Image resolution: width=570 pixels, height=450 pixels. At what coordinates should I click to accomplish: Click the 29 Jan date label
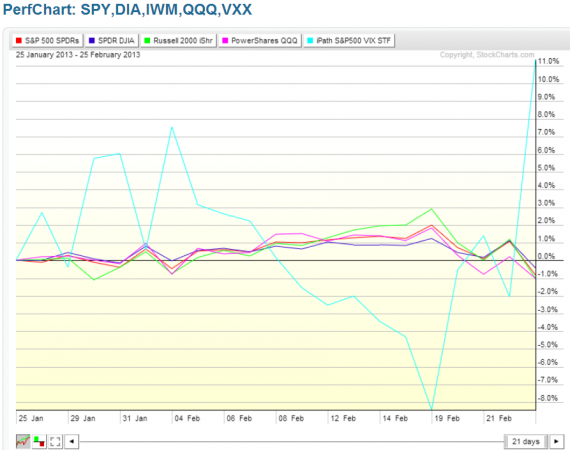pos(83,418)
